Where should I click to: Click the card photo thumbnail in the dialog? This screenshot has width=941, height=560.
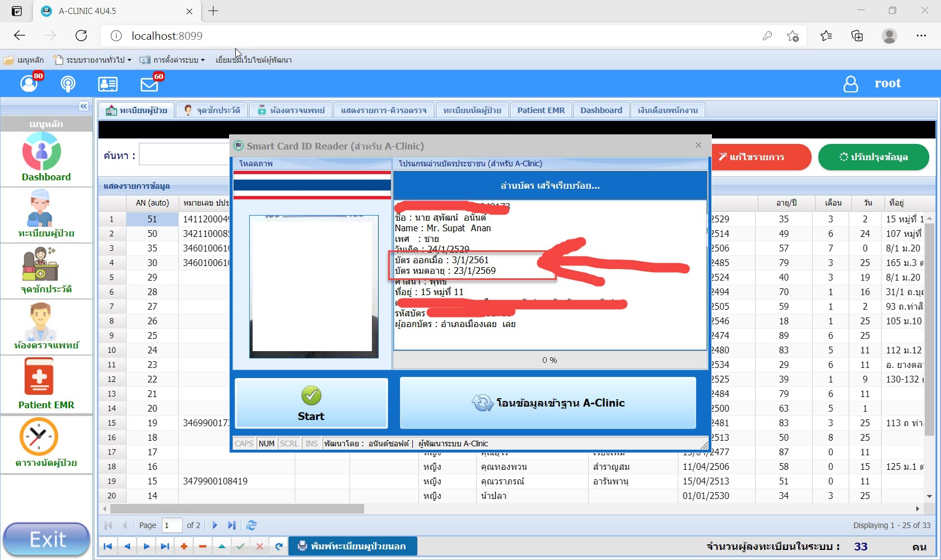[x=314, y=287]
